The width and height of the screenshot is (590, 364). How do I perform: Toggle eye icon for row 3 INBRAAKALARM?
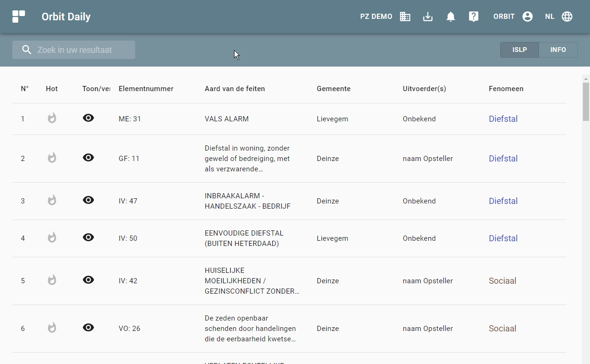point(88,200)
